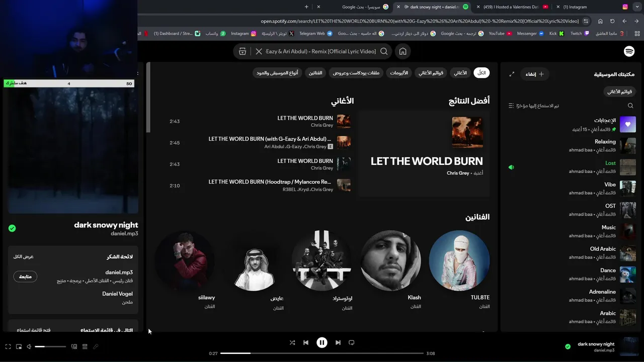The image size is (644, 362).
Task: Open the now-playing album thumbnail in the bottom bar
Action: pos(628,346)
